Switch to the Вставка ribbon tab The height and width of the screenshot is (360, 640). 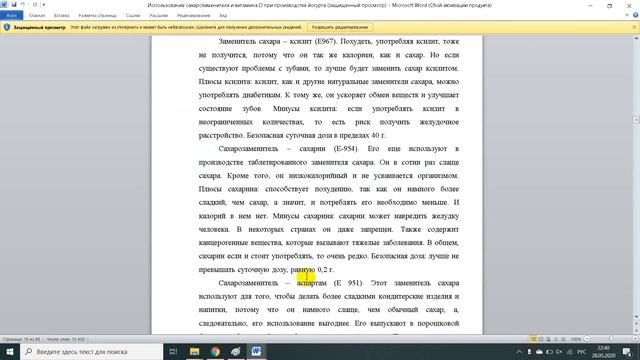point(62,16)
